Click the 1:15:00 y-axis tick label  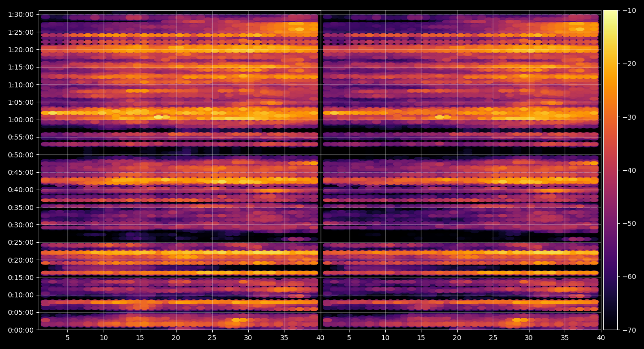coord(21,67)
